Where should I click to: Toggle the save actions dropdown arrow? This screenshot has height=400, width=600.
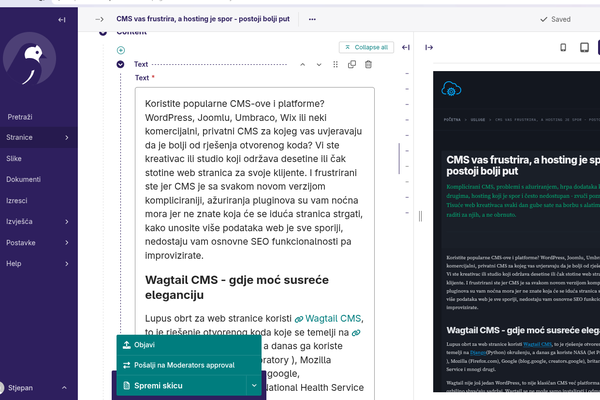(254, 385)
